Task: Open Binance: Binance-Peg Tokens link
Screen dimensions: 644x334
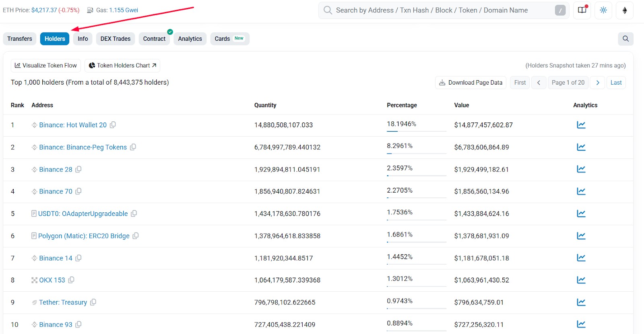Action: point(83,147)
